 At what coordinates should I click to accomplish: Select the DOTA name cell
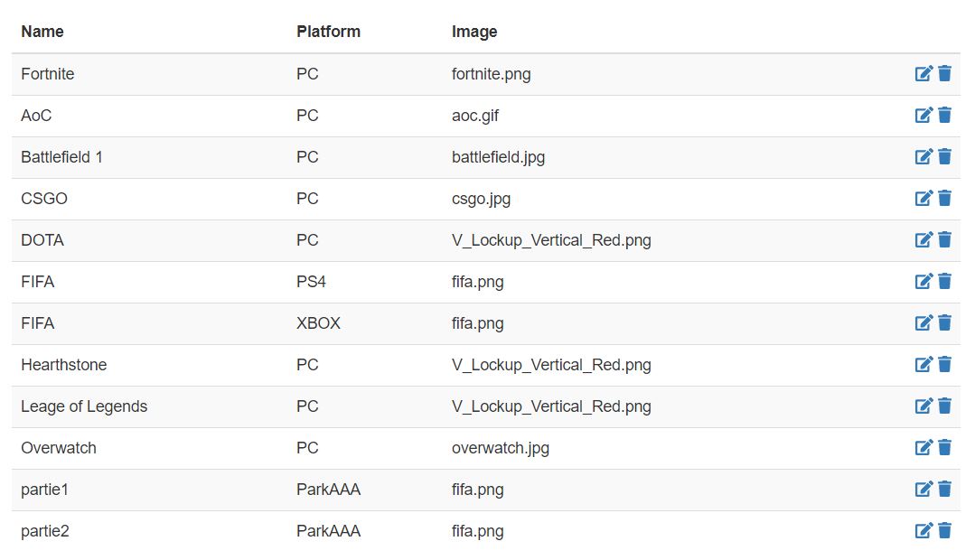42,240
